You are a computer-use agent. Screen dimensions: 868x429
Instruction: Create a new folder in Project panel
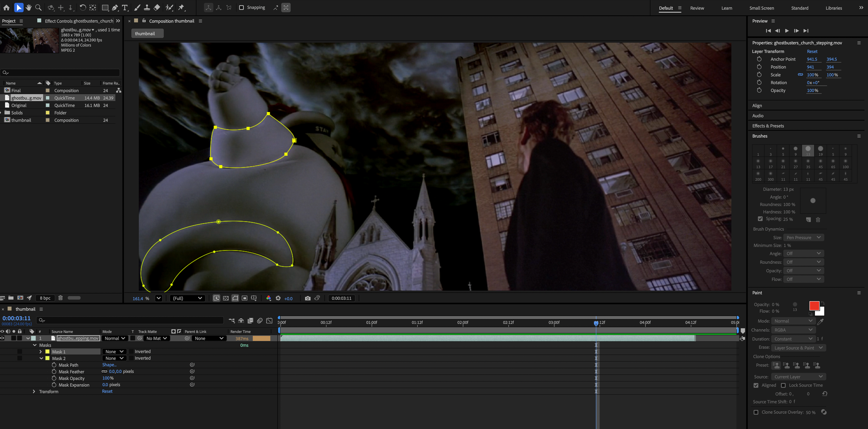tap(11, 298)
